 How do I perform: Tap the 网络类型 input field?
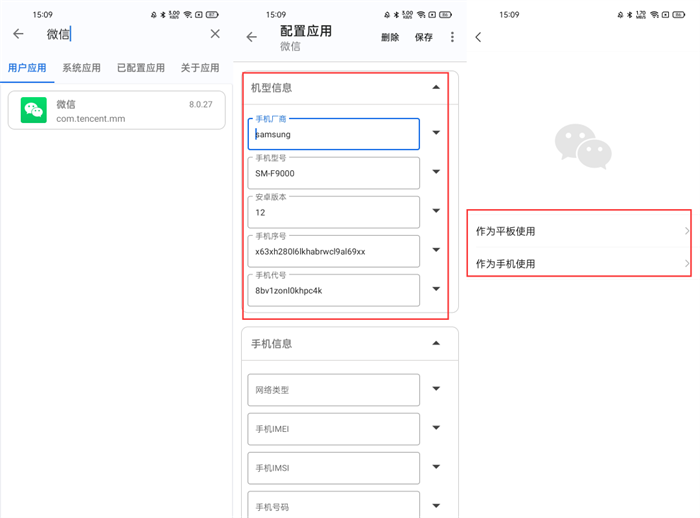(333, 390)
